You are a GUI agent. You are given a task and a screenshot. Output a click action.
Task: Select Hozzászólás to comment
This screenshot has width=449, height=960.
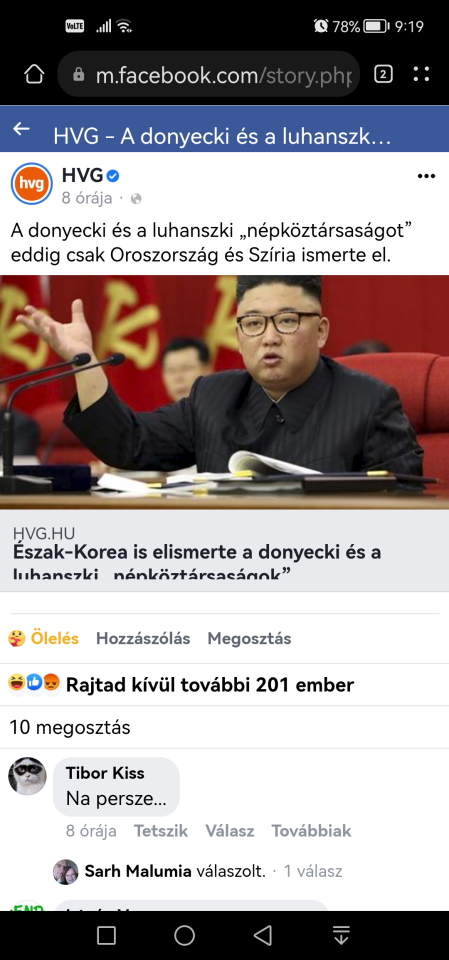[x=143, y=639]
